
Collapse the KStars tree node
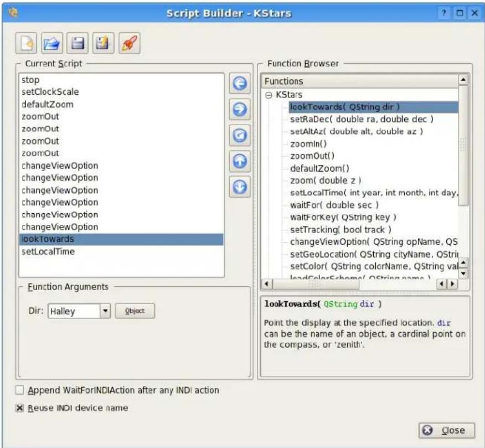[x=269, y=95]
